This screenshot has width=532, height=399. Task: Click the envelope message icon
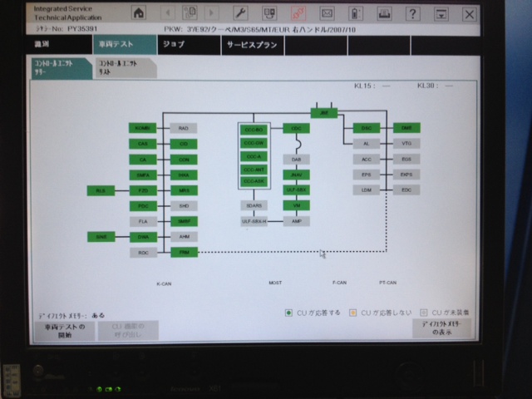point(327,13)
